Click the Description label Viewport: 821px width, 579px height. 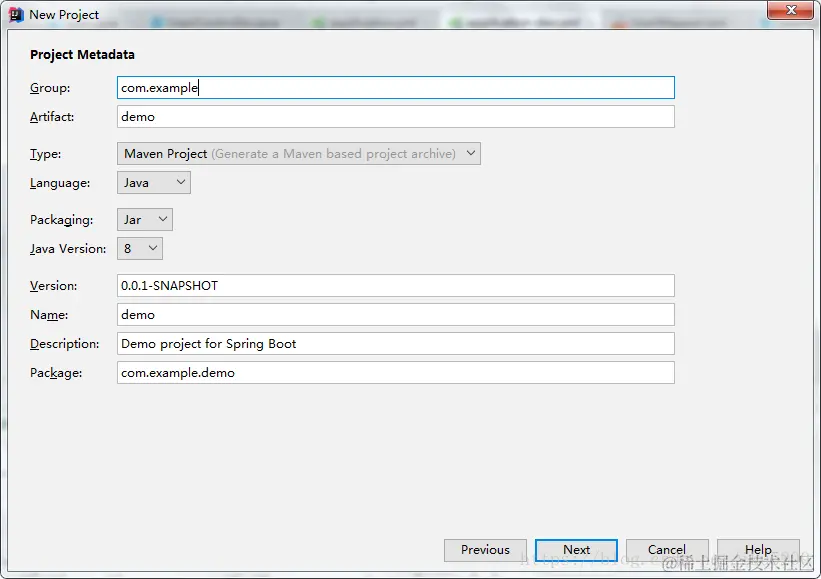tap(64, 344)
